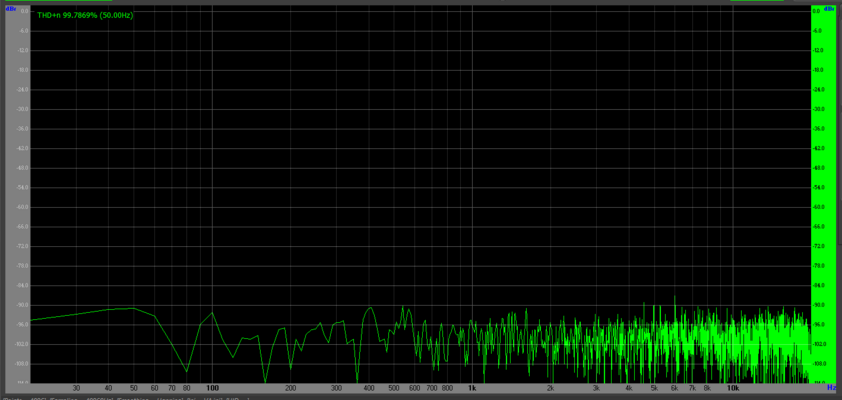
Task: Click the 300 frequency axis label
Action: coord(336,388)
